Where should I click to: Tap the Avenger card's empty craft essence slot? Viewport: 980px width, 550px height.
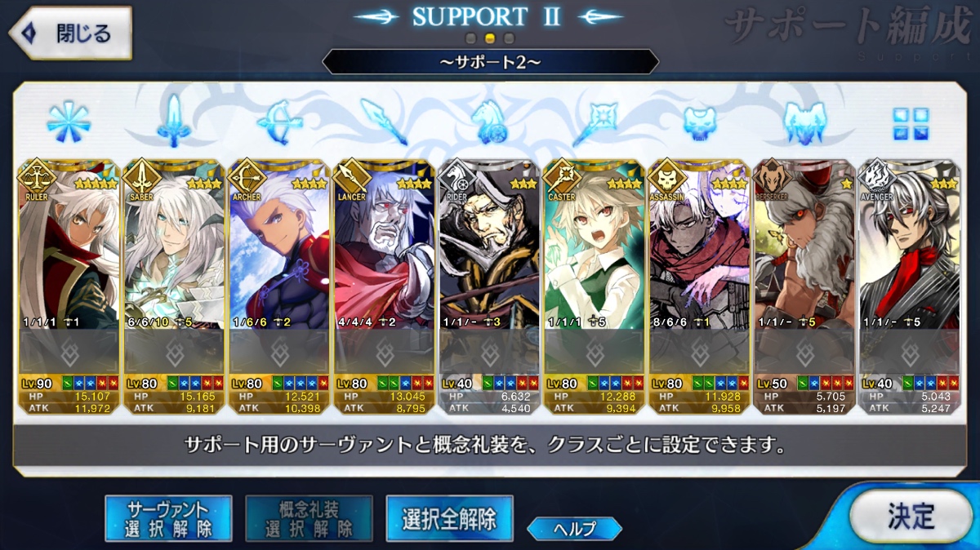coord(910,352)
